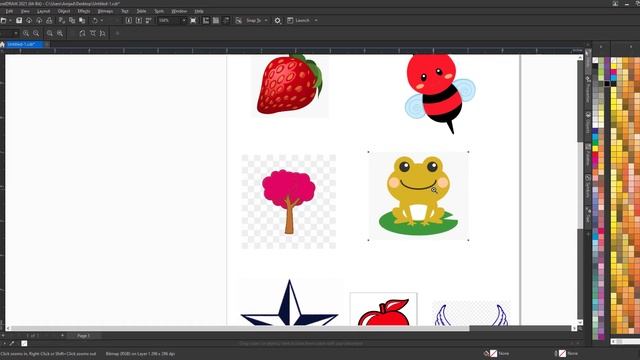Open the Launch dropdown arrow

316,20
